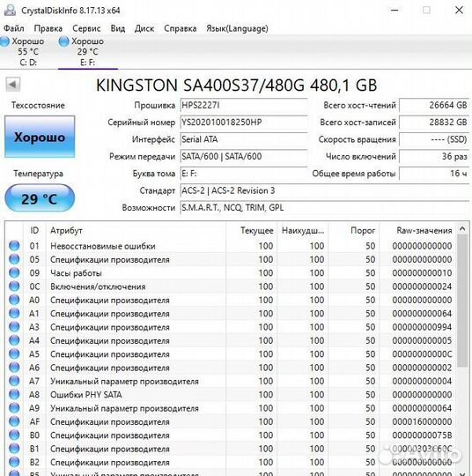Select the Включения/отключения attribute row

pyautogui.click(x=231, y=286)
